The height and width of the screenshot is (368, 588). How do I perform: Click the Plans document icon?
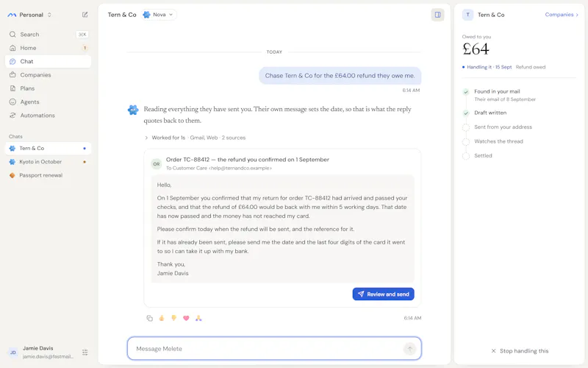click(x=12, y=88)
